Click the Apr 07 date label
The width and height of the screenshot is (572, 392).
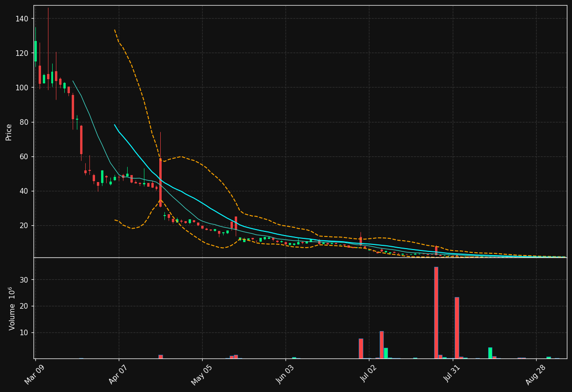[x=118, y=374]
